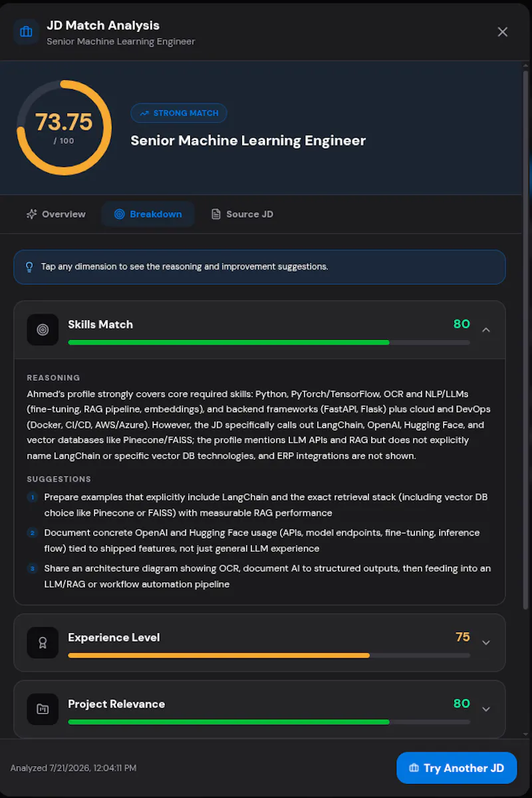This screenshot has height=798, width=532.
Task: Click the number 3 suggestion bullet
Action: pyautogui.click(x=33, y=568)
